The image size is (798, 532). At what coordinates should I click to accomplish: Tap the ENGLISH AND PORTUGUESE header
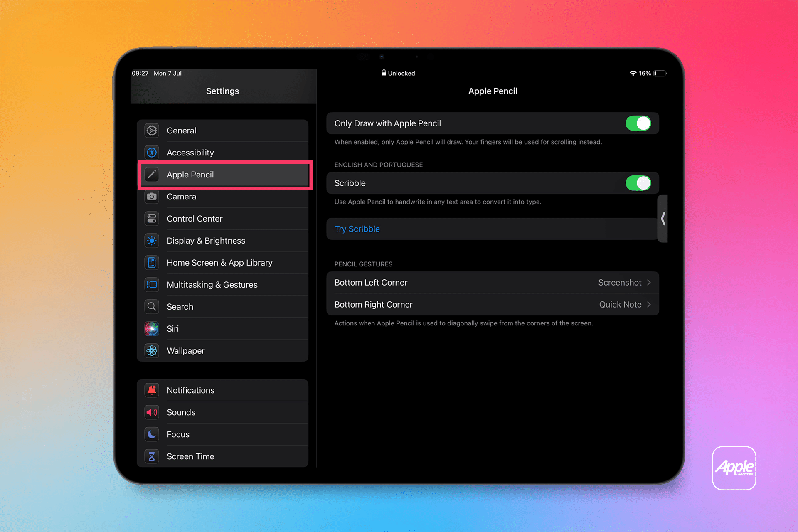[379, 165]
